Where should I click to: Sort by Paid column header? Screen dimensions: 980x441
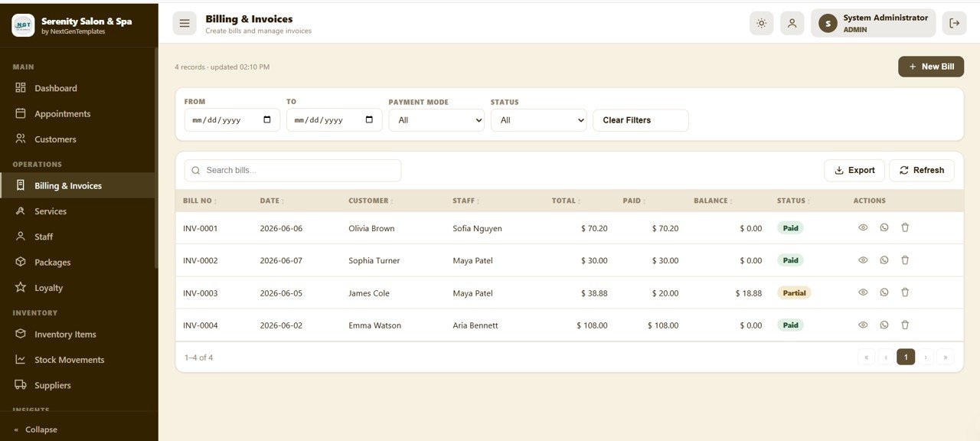(x=635, y=201)
